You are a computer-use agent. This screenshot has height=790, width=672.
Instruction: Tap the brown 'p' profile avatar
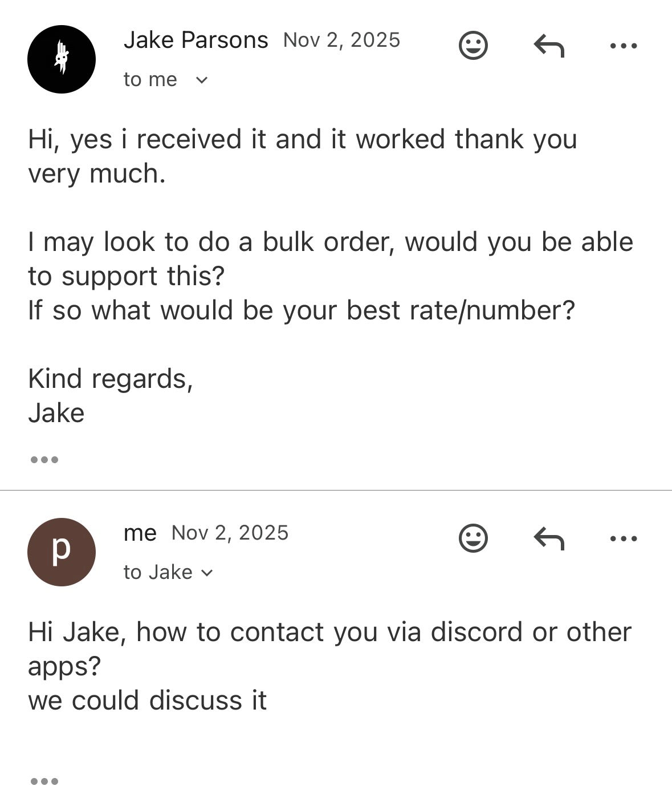click(62, 552)
